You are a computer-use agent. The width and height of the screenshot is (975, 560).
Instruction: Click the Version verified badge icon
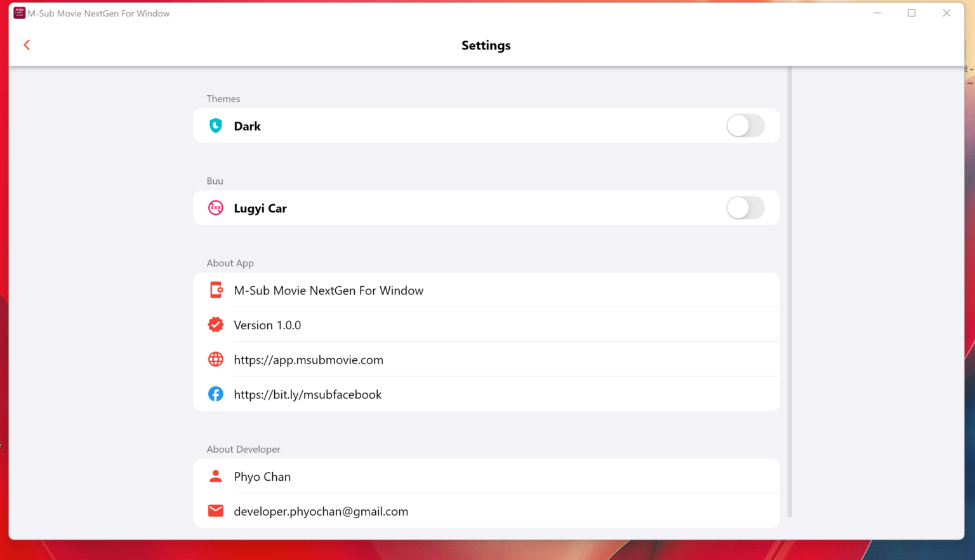point(216,325)
